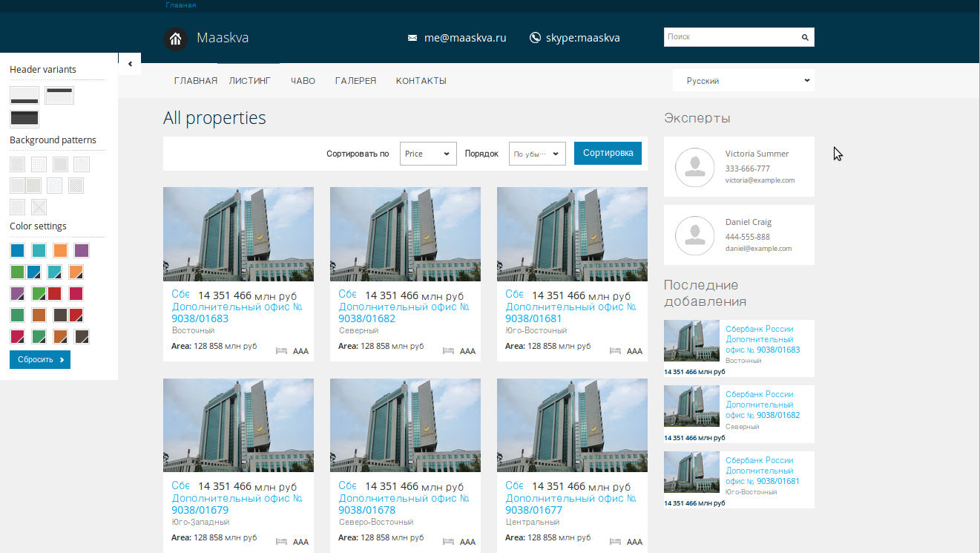Open the 9038/01681 thumbnail in Последние добавления
980x553 pixels.
pyautogui.click(x=691, y=472)
